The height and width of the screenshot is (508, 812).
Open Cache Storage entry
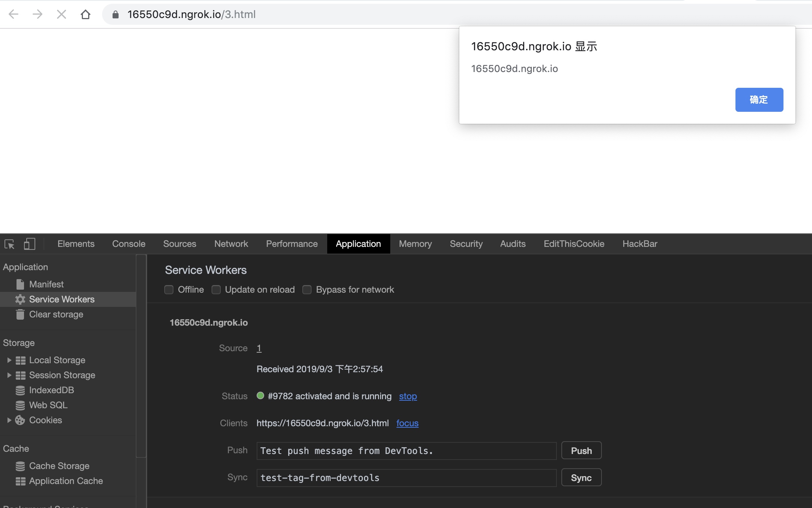click(59, 466)
